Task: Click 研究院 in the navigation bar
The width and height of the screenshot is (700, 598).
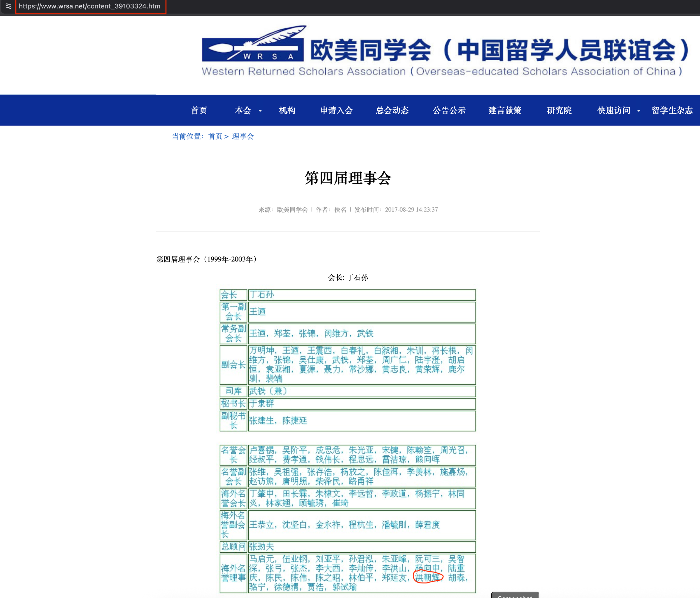Action: pyautogui.click(x=559, y=111)
